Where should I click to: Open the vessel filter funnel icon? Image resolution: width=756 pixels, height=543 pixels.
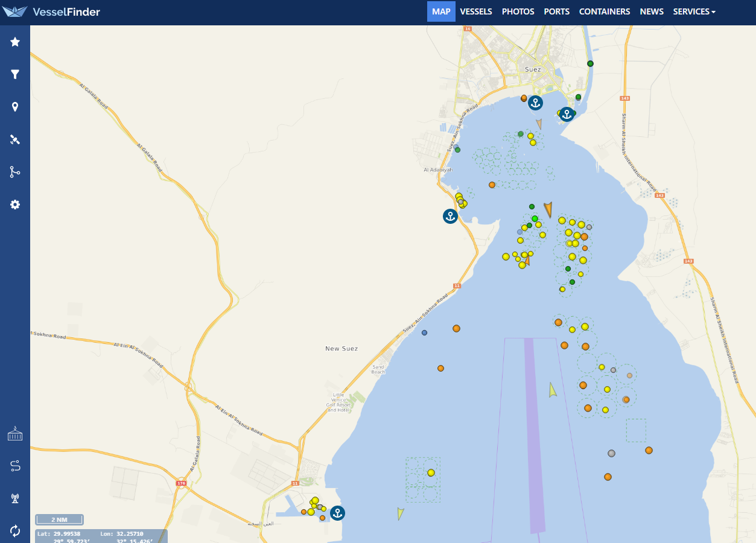click(x=15, y=74)
